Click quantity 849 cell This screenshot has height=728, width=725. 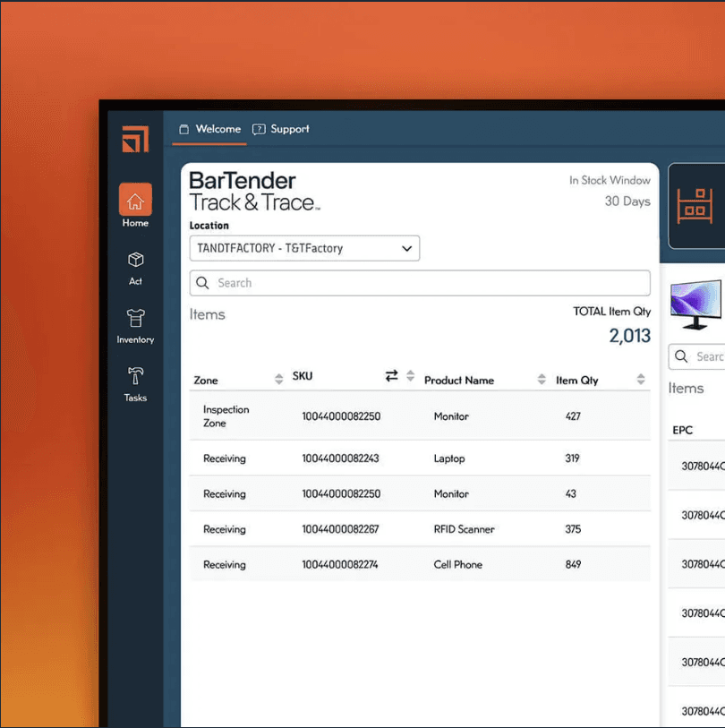pyautogui.click(x=573, y=564)
